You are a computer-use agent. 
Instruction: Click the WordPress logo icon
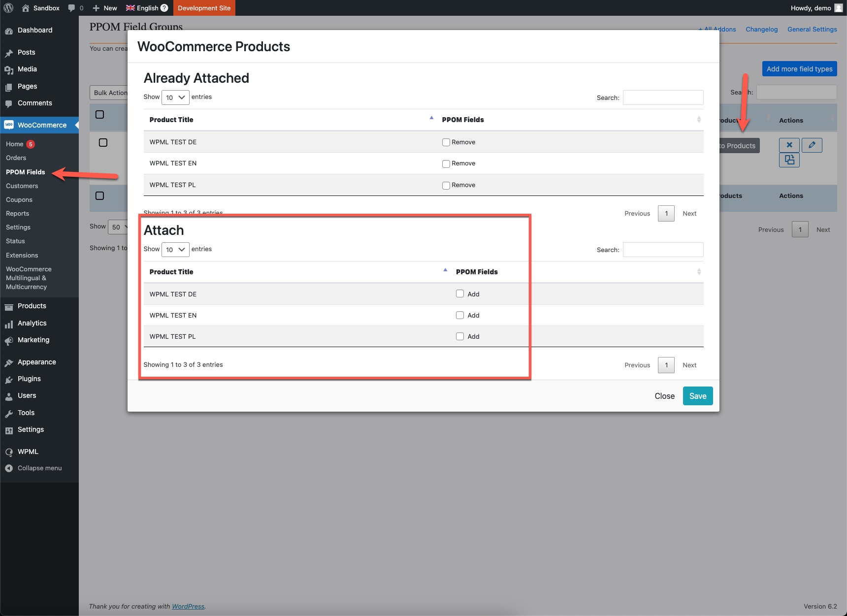coord(8,8)
